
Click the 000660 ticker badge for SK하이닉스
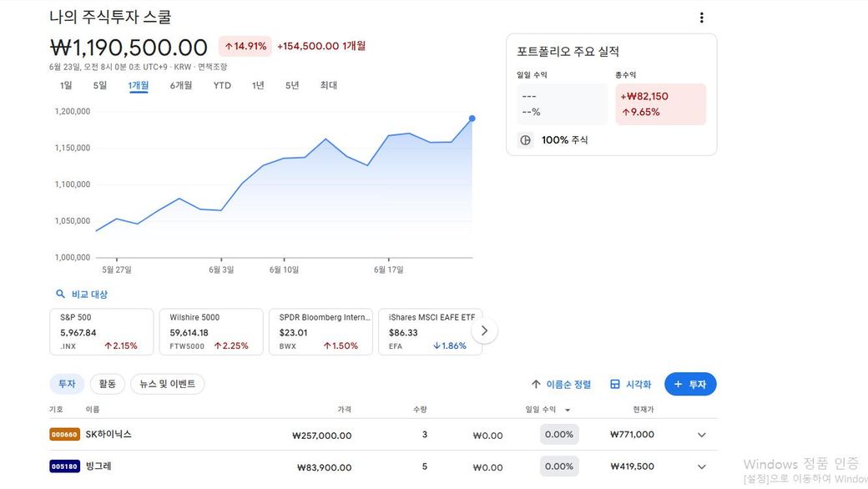(64, 435)
